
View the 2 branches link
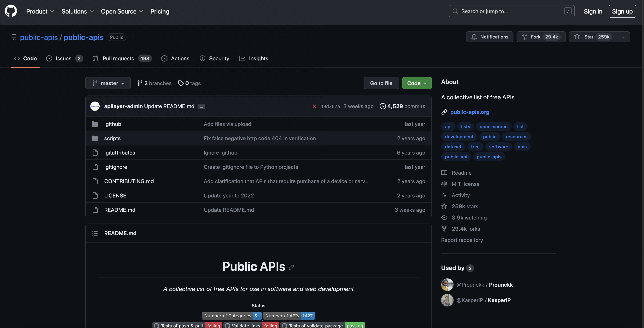coord(154,83)
